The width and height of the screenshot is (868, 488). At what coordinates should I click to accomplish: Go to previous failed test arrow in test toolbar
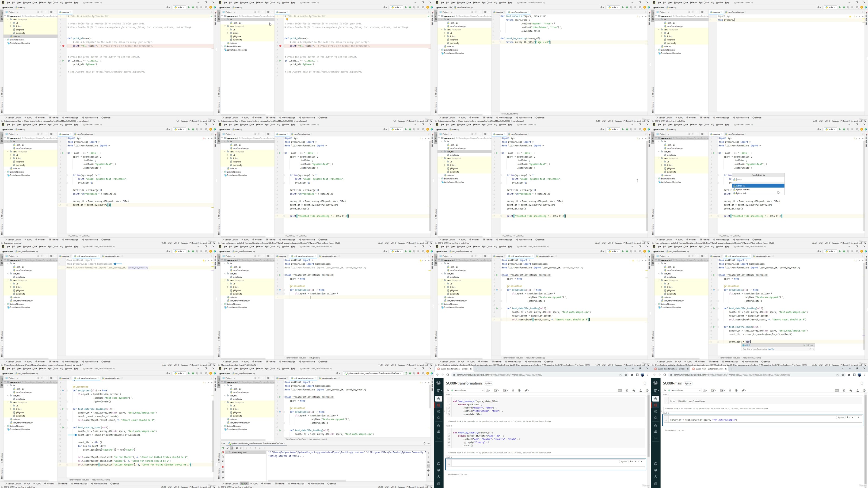pos(256,448)
